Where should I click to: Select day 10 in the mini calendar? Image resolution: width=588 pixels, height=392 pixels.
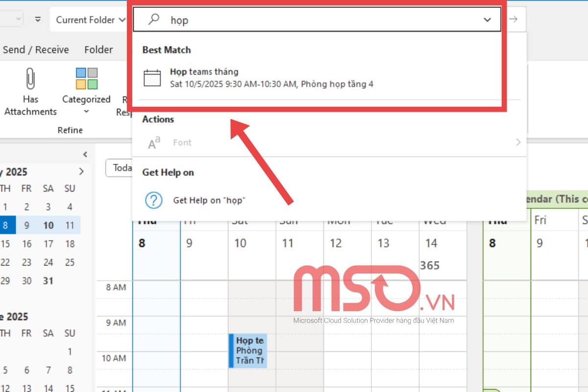(48, 225)
